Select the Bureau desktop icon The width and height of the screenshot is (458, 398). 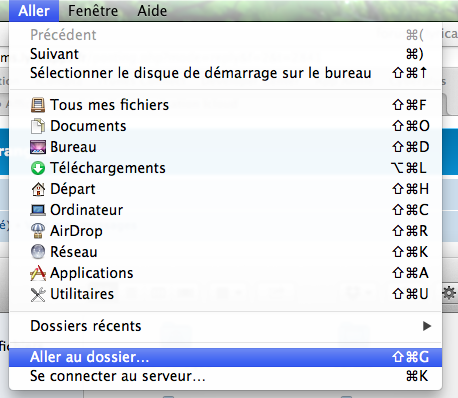pos(38,147)
